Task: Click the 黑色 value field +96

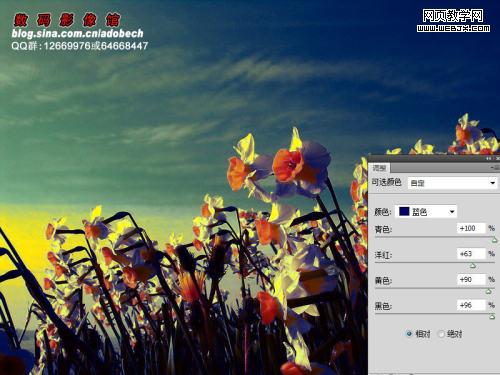Action: [x=471, y=305]
